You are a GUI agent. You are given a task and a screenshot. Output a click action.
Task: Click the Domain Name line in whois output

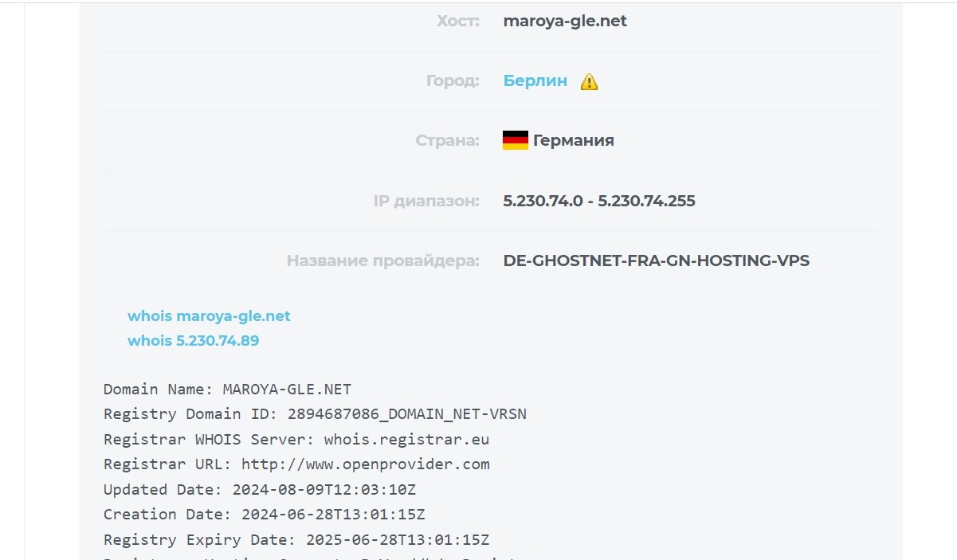[x=227, y=390]
